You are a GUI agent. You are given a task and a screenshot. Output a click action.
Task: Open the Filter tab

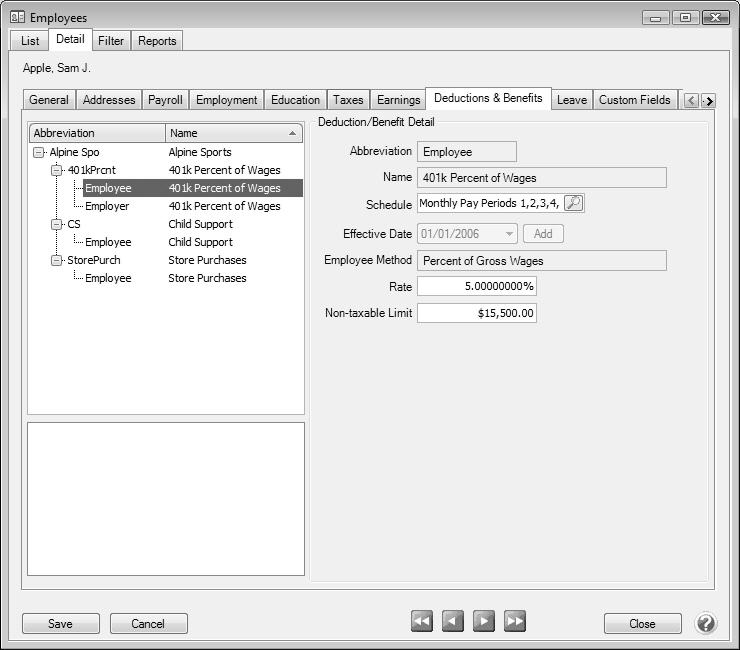coord(110,41)
